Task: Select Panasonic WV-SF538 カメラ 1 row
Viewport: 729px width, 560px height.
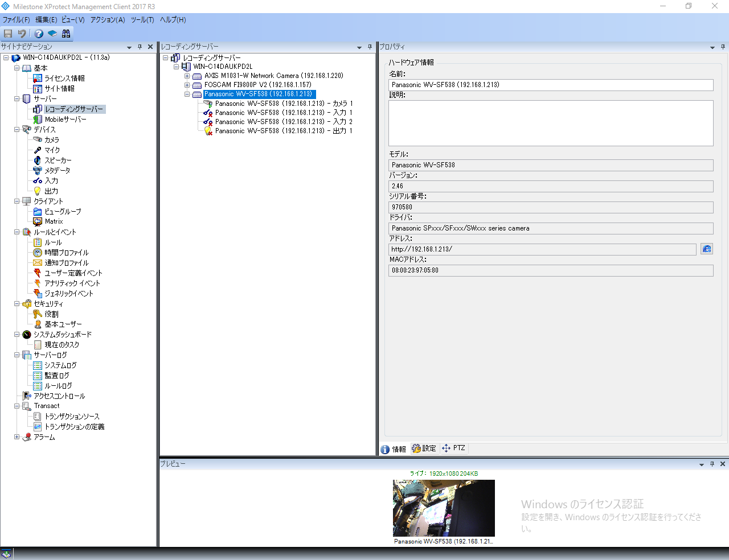Action: point(284,104)
